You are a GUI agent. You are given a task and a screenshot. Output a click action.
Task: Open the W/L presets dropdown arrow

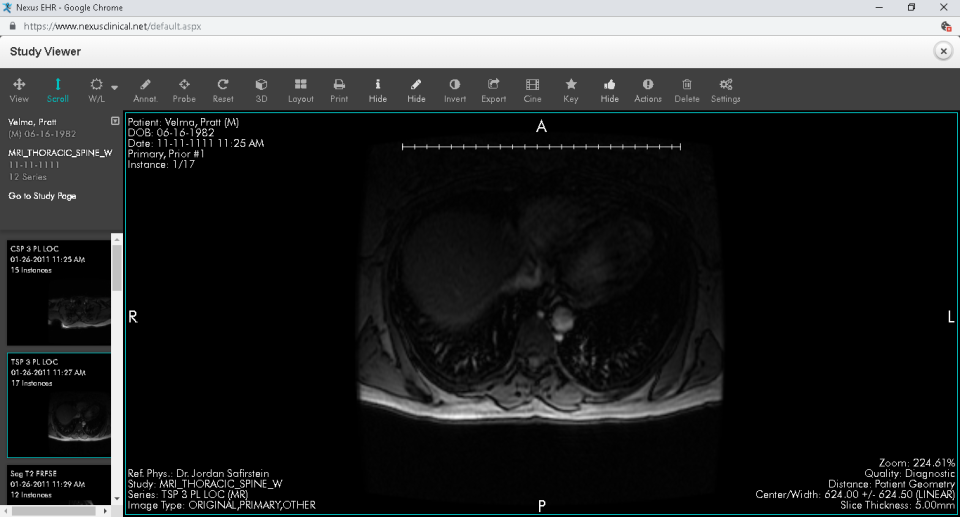tap(114, 88)
